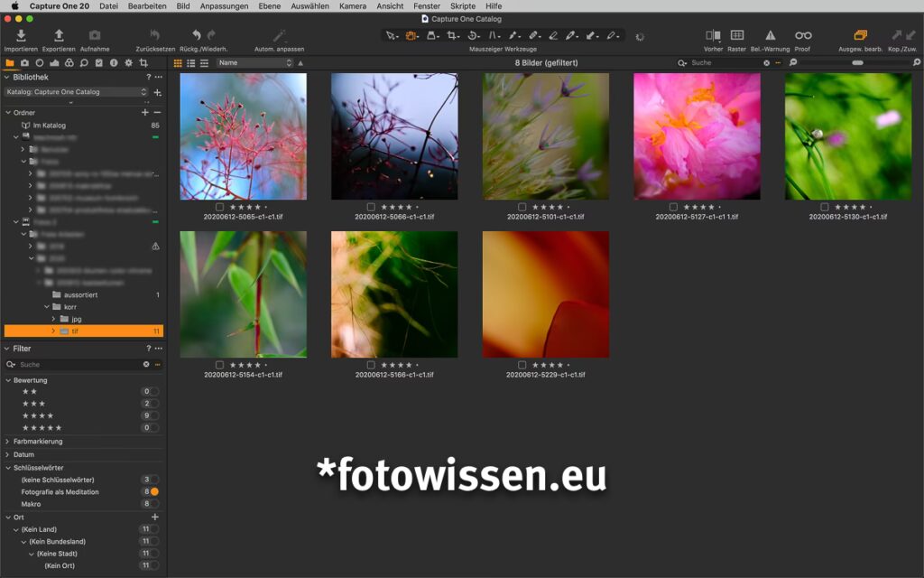Select the pink flower thumbnail 20200612-5127-c1-c1 1.tif
Image resolution: width=924 pixels, height=578 pixels.
coord(697,136)
